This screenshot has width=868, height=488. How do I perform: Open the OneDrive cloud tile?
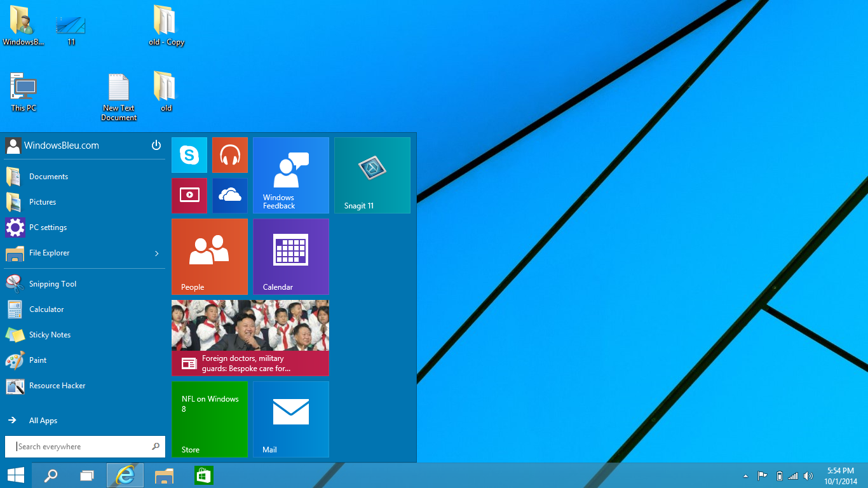pyautogui.click(x=230, y=196)
